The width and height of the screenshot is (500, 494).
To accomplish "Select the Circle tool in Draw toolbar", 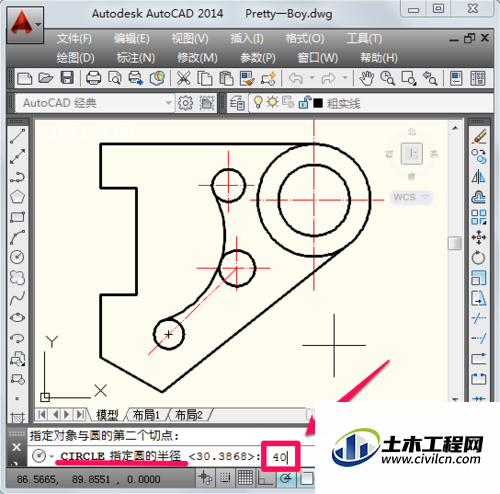I will pos(17,257).
